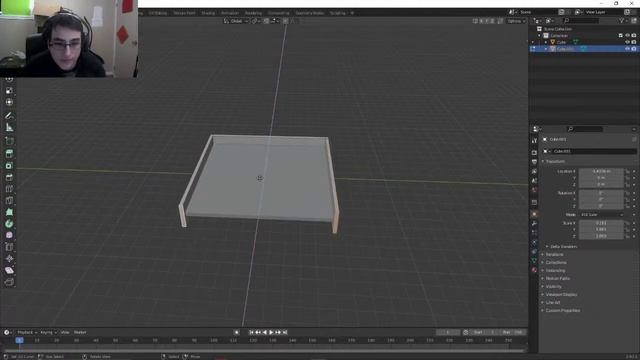Switch to the Shading workspace tab
The width and height of the screenshot is (640, 360).
pyautogui.click(x=208, y=13)
